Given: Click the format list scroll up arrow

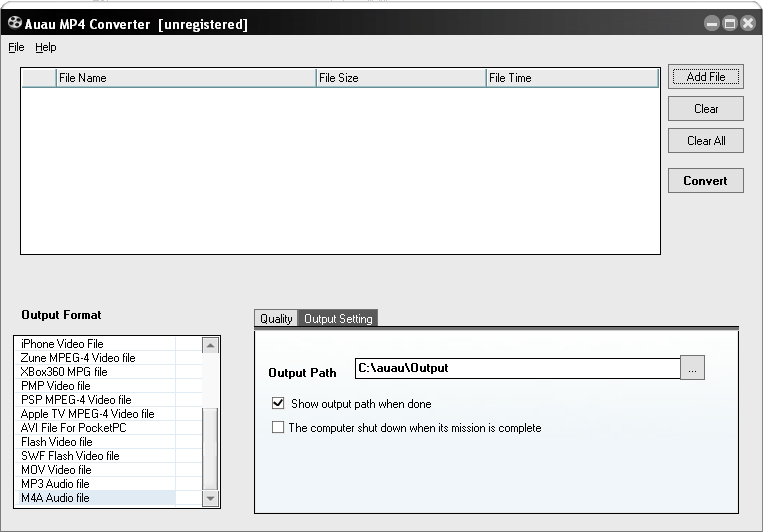Looking at the screenshot, I should pyautogui.click(x=210, y=345).
